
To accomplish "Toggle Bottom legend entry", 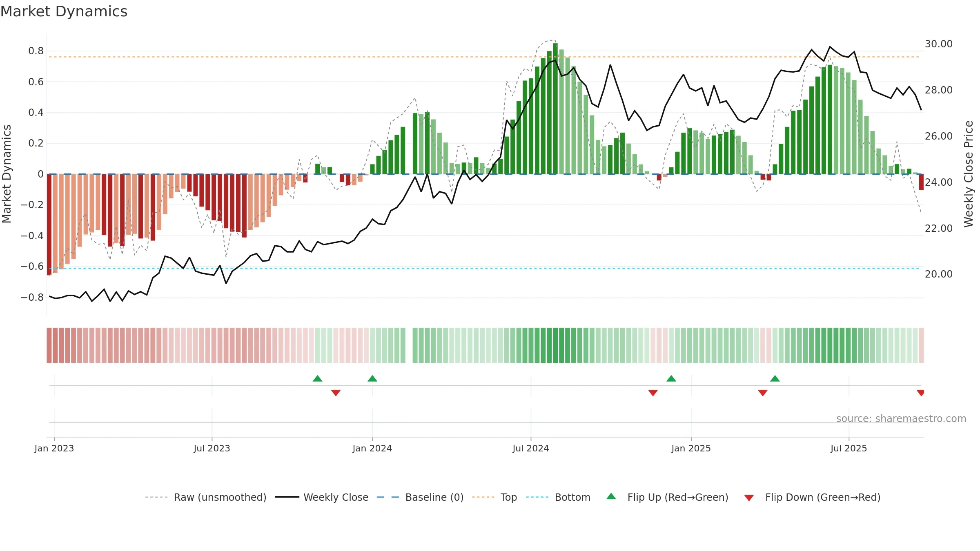I will pyautogui.click(x=558, y=497).
